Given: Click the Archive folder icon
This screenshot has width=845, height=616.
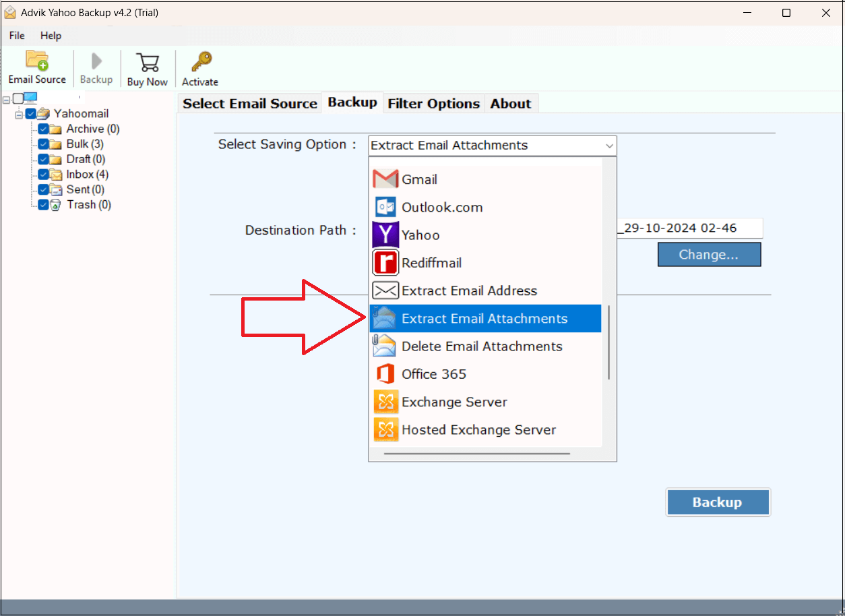Looking at the screenshot, I should click(57, 129).
